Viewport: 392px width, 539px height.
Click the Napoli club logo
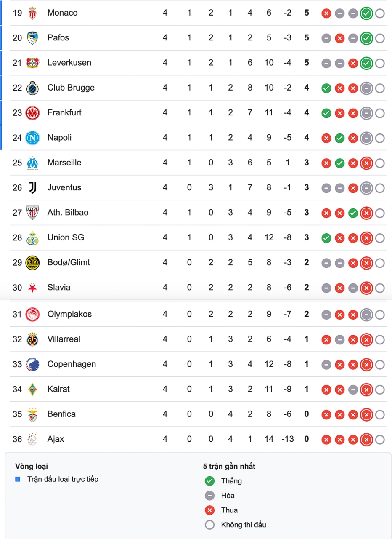32,138
